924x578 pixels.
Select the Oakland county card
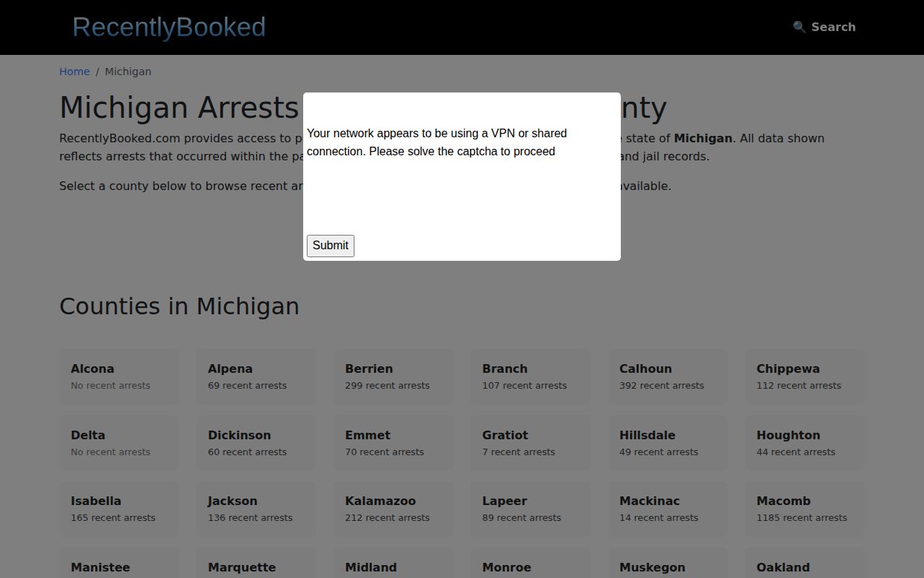pyautogui.click(x=805, y=563)
